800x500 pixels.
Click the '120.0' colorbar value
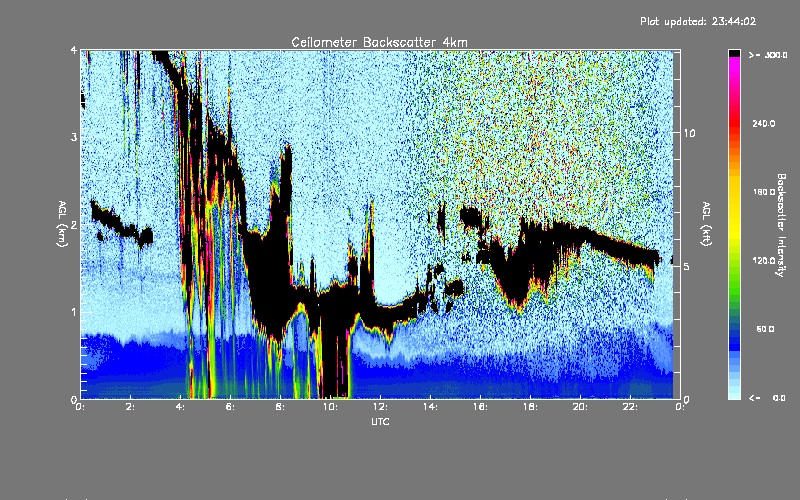[764, 260]
